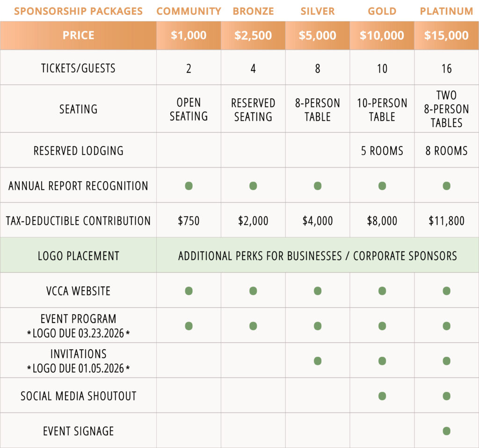Click the $11,800 tax-deductible contribution cell
Image resolution: width=479 pixels, height=448 pixels.
pyautogui.click(x=446, y=220)
